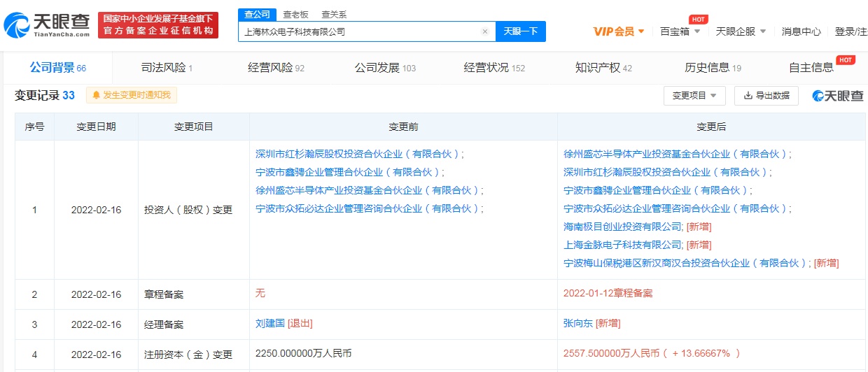Click 2557.500000万人民币 value

coord(611,353)
